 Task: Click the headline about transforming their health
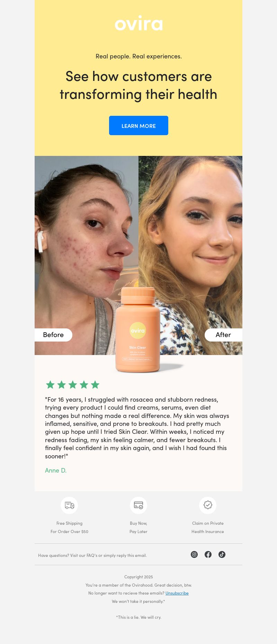(138, 85)
